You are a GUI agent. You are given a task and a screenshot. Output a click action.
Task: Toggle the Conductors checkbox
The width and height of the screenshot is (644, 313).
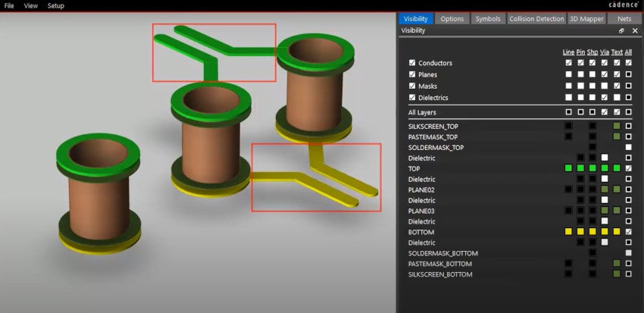pos(412,63)
